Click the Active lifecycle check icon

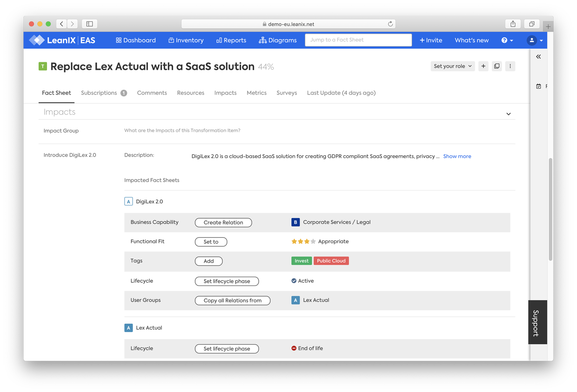[294, 281]
